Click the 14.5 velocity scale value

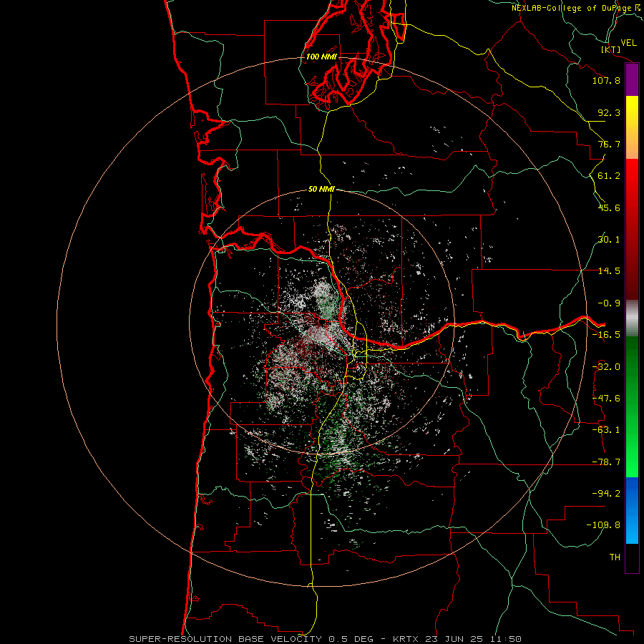click(x=609, y=271)
